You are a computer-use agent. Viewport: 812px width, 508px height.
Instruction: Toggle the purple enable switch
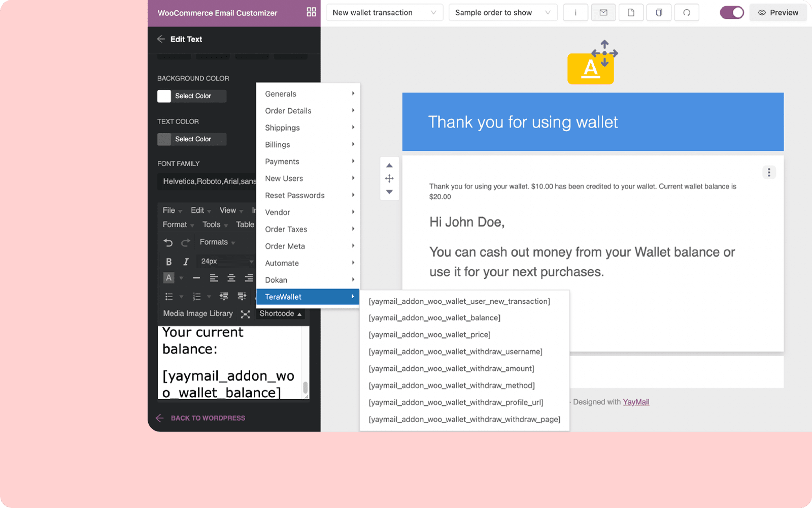(x=732, y=13)
